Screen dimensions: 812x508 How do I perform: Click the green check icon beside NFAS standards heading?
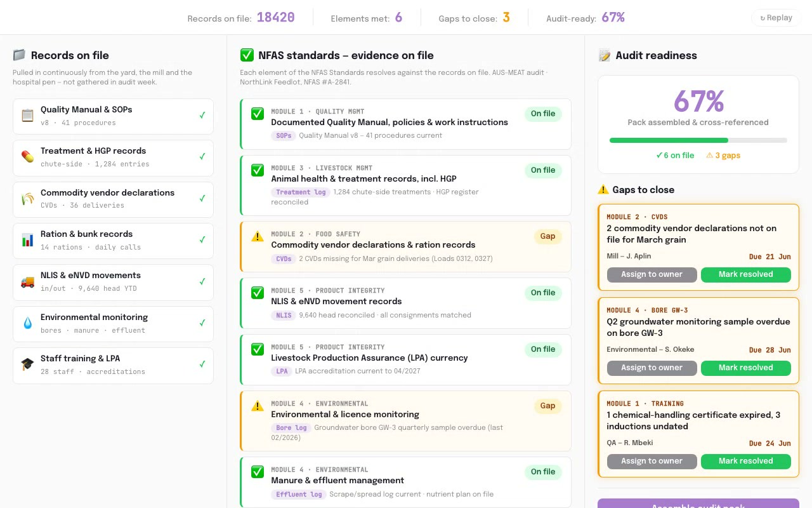pyautogui.click(x=247, y=55)
